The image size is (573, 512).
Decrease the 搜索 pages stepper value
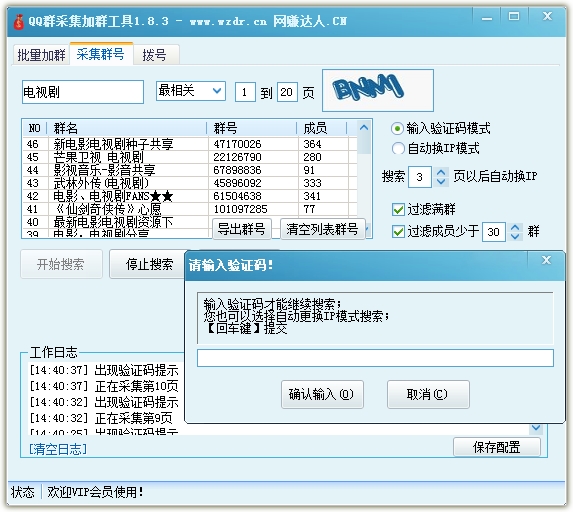click(x=441, y=182)
